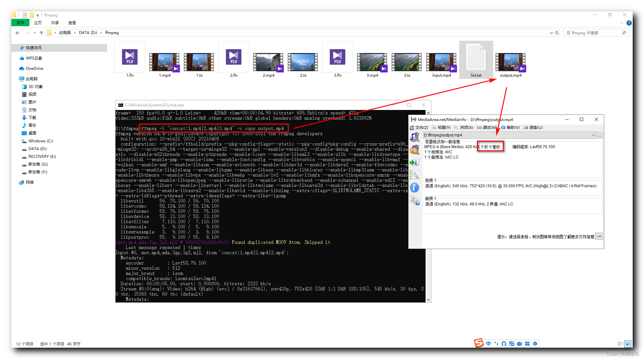Click cmd window scroll down arrow
Image resolution: width=644 pixels, height=359 pixels.
(x=428, y=300)
